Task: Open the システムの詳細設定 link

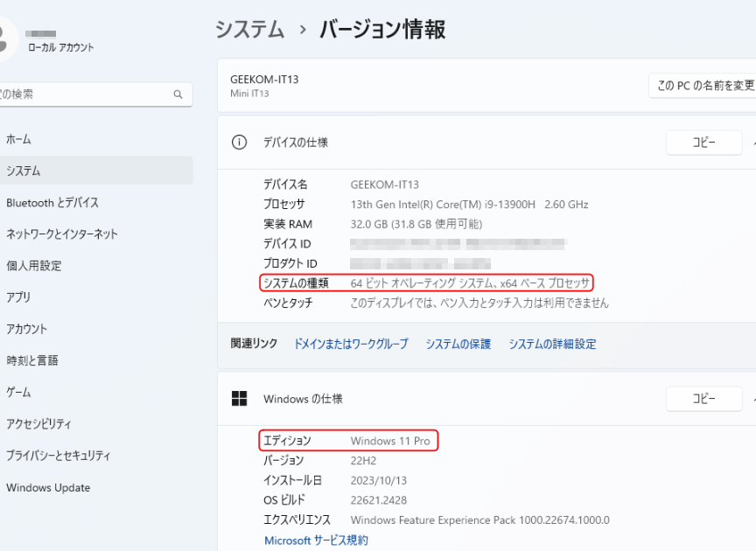Action: pos(552,345)
